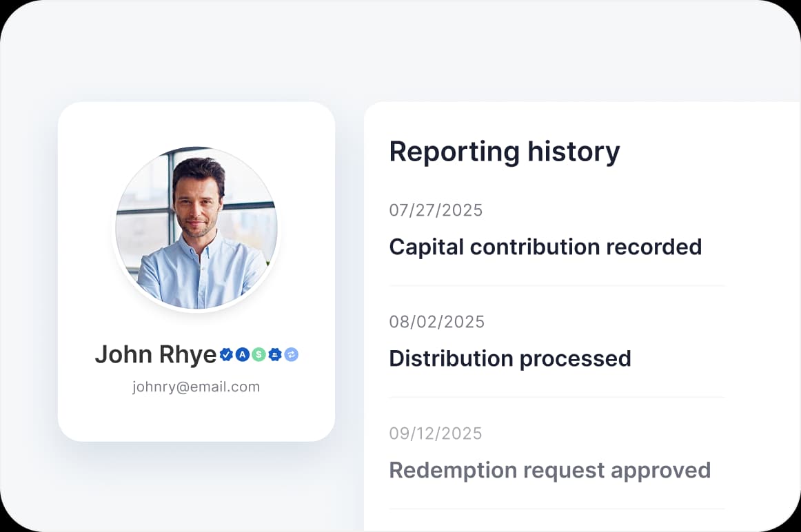Select the 08/02/2025 date label
The image size is (801, 532).
point(437,321)
